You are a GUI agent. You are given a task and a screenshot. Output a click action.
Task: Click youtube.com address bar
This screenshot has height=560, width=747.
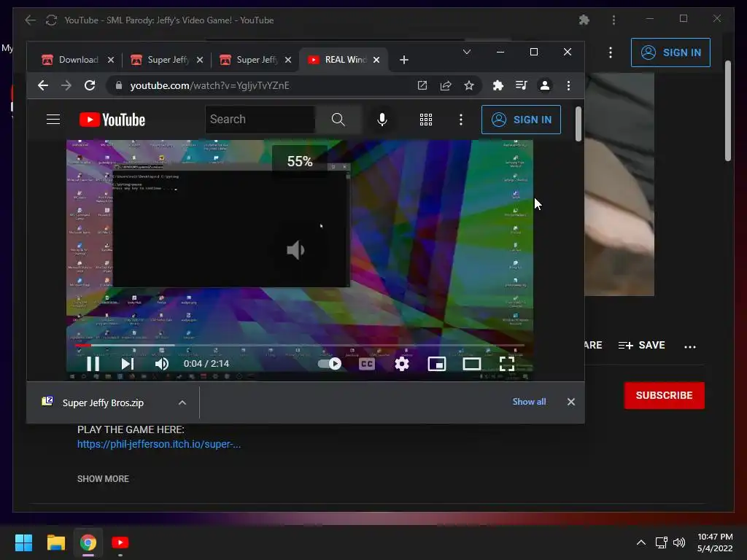pos(209,85)
